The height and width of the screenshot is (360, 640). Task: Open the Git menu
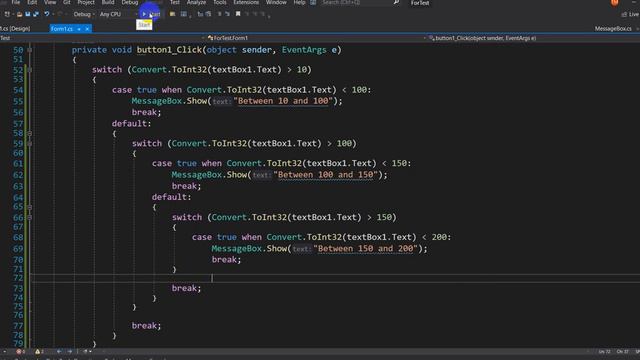coord(67,2)
